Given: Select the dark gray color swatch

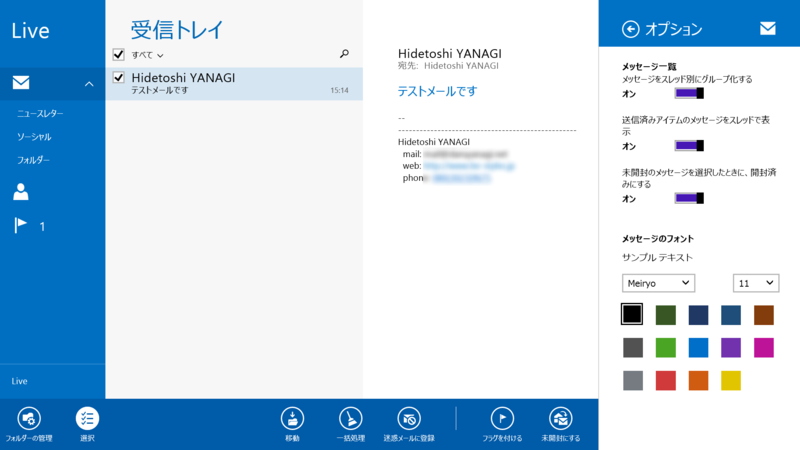Looking at the screenshot, I should [x=633, y=348].
